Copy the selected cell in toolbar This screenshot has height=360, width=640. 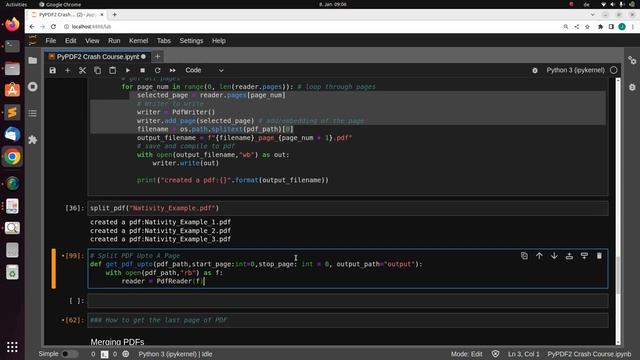[x=98, y=70]
